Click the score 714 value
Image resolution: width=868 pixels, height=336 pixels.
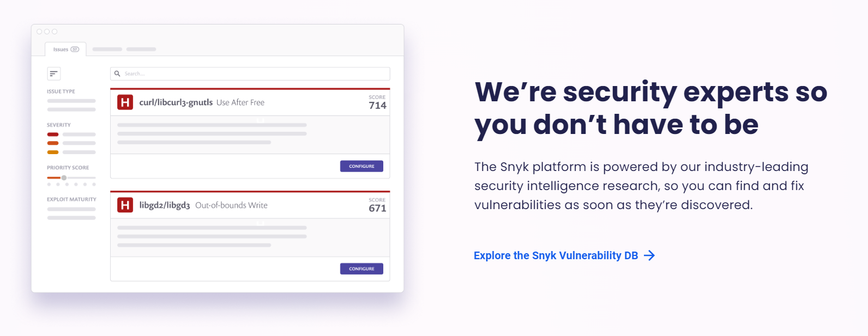[x=377, y=106]
